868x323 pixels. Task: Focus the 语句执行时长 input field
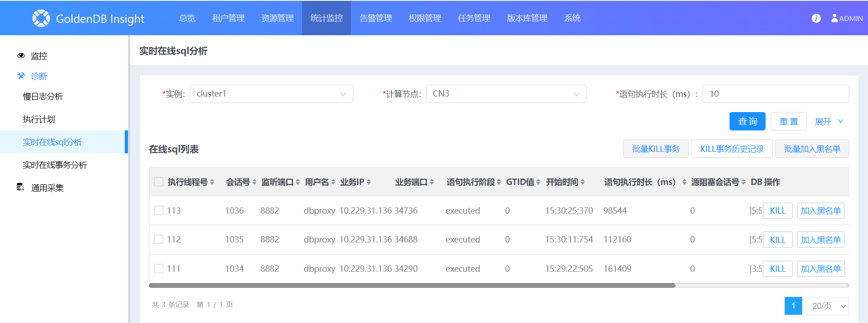776,94
